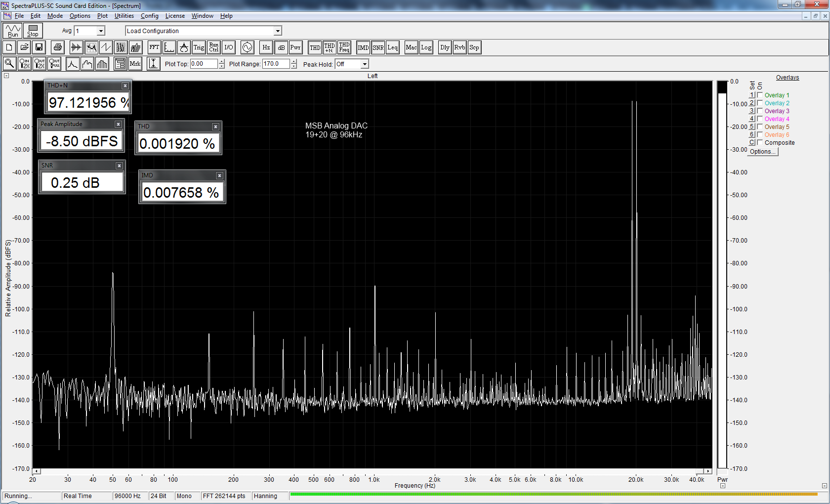This screenshot has width=830, height=504.
Task: Click the Run analyzer button
Action: (13, 31)
